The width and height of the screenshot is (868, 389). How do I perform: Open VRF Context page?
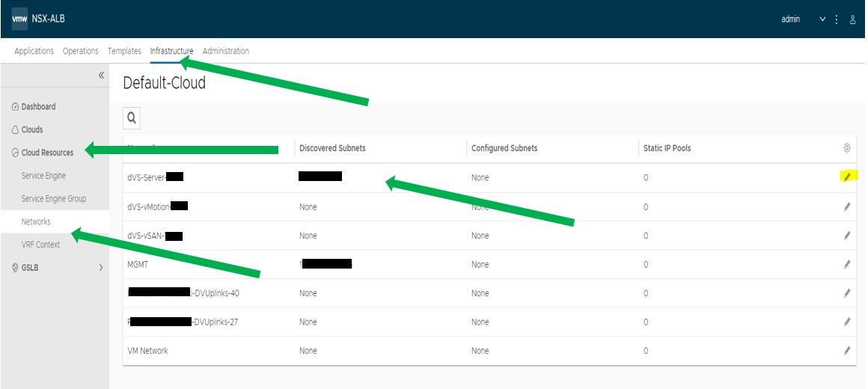coord(40,245)
